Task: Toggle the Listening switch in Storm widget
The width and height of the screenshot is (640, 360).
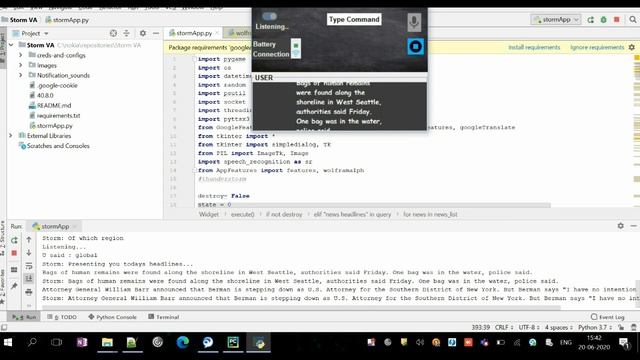Action: tap(269, 16)
